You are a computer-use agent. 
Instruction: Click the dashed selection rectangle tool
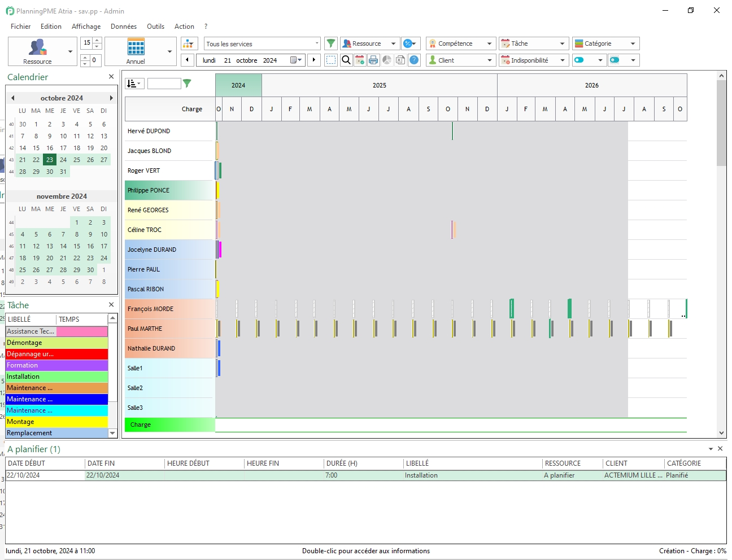pos(331,60)
